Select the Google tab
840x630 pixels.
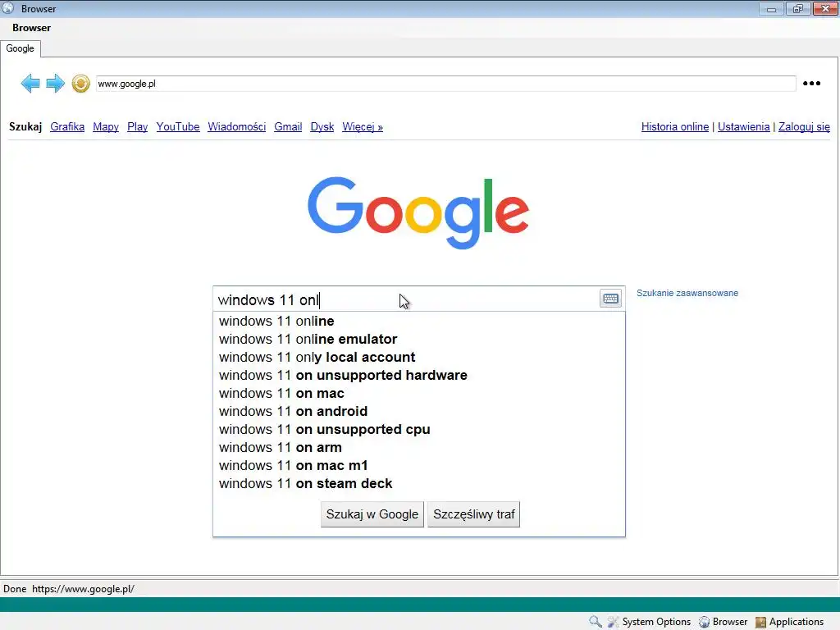click(21, 48)
